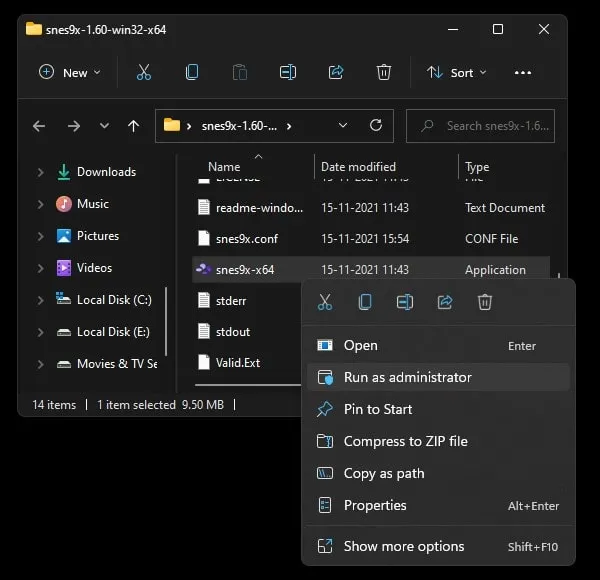Open the See more ellipsis menu
Screen dimensions: 600x580
click(523, 73)
